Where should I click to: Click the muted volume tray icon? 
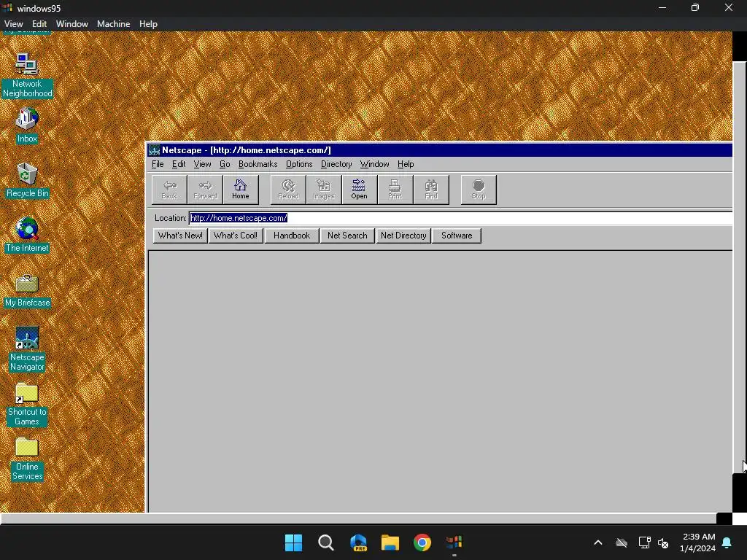pyautogui.click(x=662, y=542)
